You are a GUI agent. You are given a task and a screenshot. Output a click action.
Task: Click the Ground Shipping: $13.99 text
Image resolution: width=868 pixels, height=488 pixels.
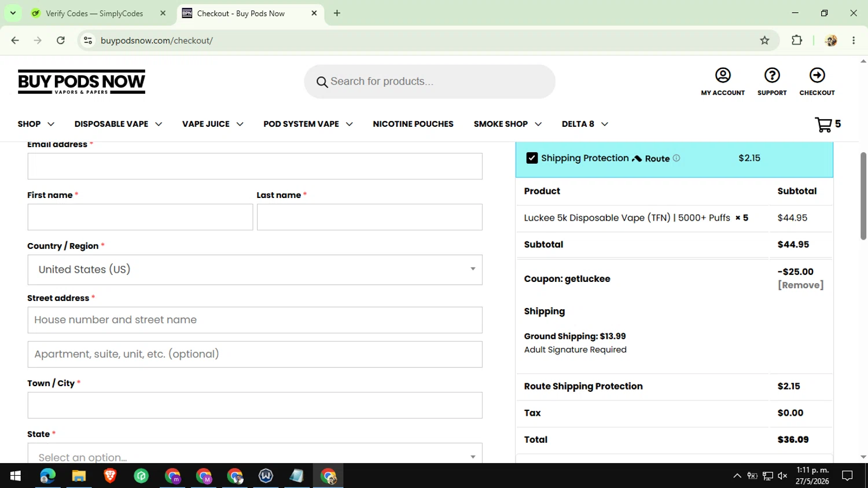tap(575, 336)
